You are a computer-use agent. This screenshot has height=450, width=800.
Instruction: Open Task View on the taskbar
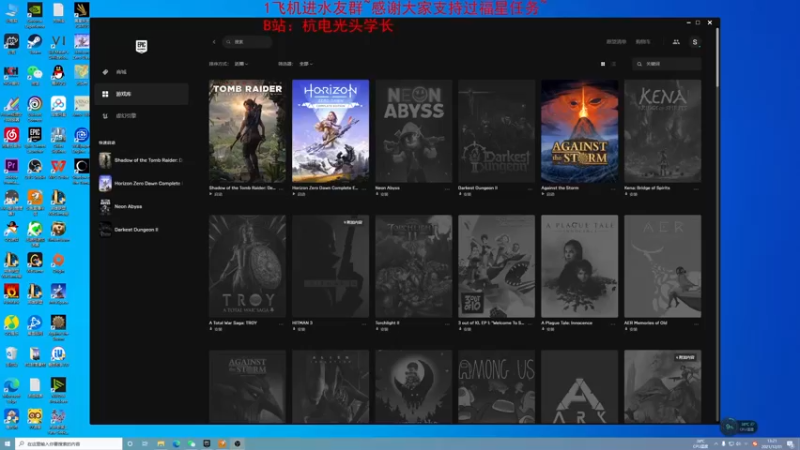pyautogui.click(x=145, y=444)
